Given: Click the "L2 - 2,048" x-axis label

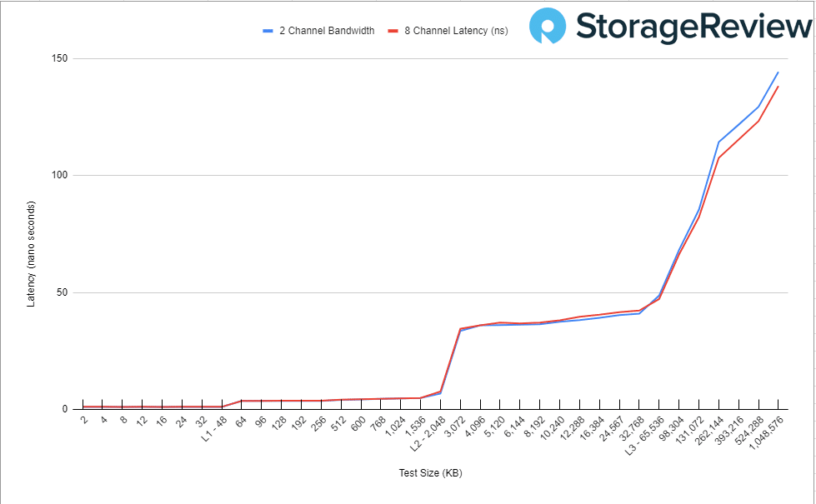Looking at the screenshot, I should pos(428,433).
